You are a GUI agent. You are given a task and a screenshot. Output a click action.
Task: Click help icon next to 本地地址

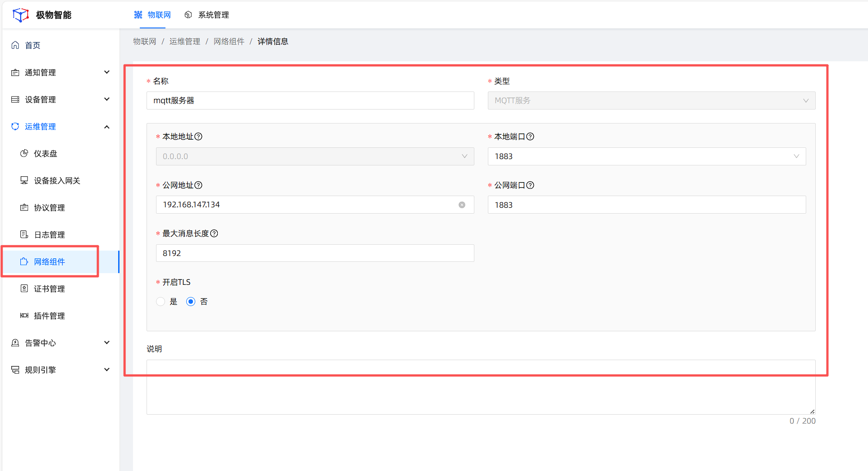tap(198, 137)
